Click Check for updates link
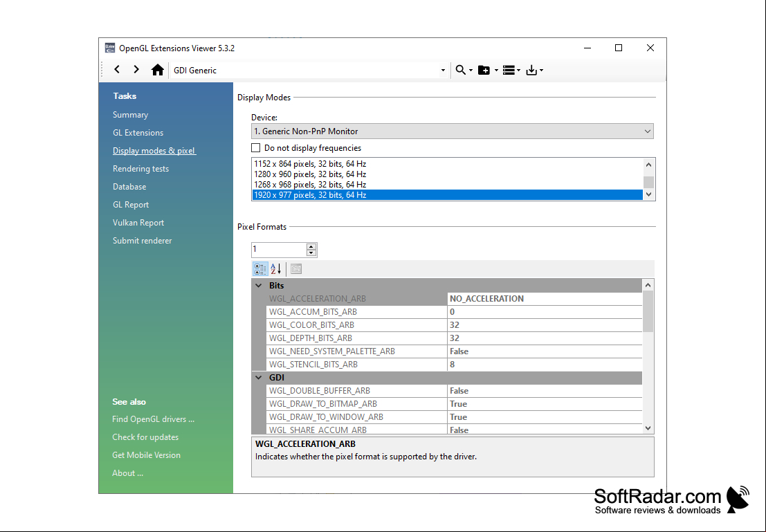The height and width of the screenshot is (532, 766). click(x=145, y=437)
